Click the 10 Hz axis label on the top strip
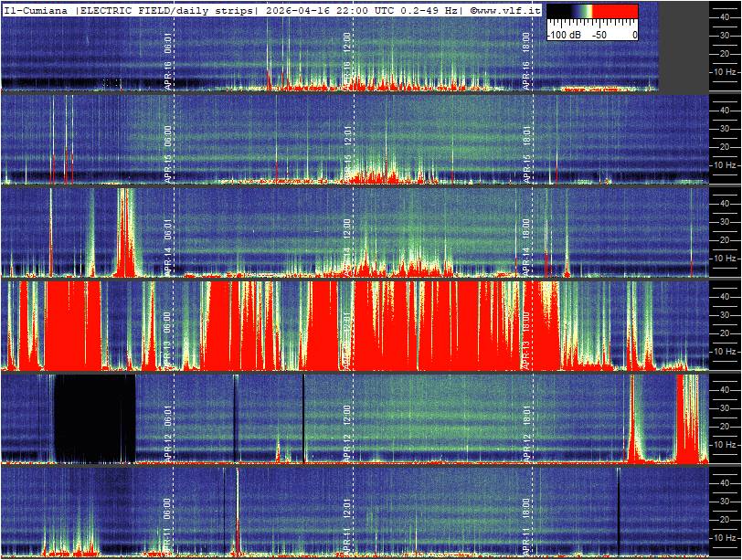This screenshot has height=560, width=742. 726,71
